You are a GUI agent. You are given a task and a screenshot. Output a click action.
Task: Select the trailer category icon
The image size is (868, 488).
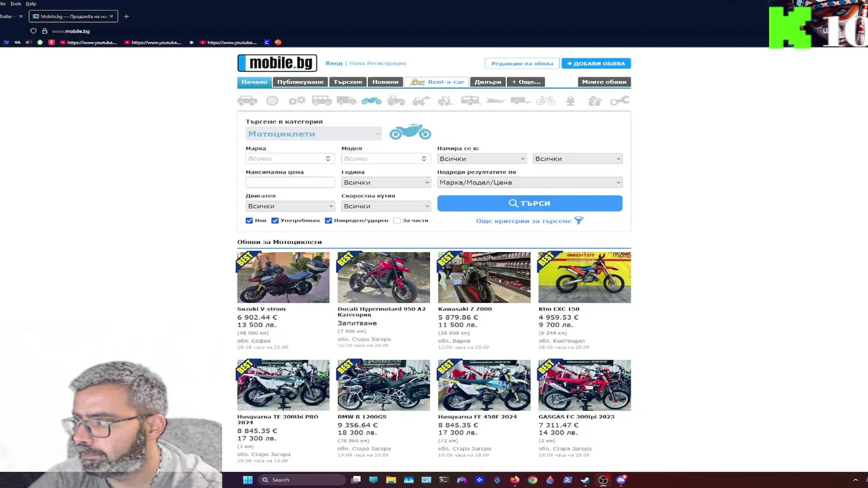tap(521, 100)
